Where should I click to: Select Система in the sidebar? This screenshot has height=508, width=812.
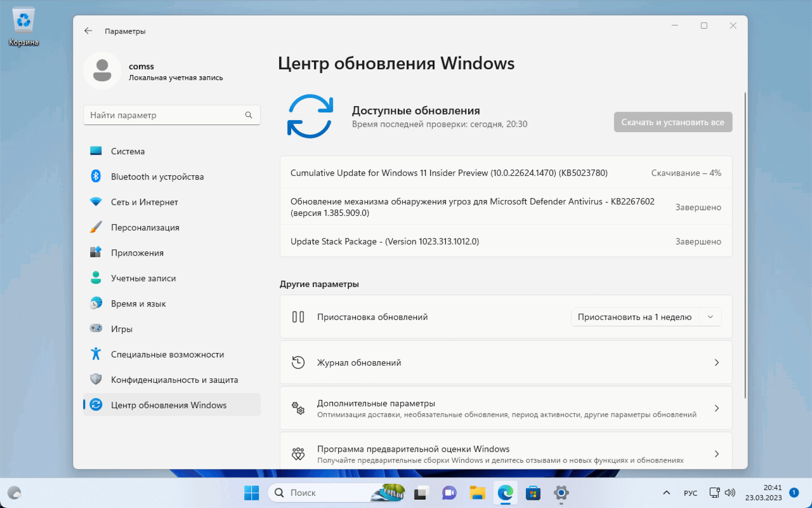(x=172, y=151)
